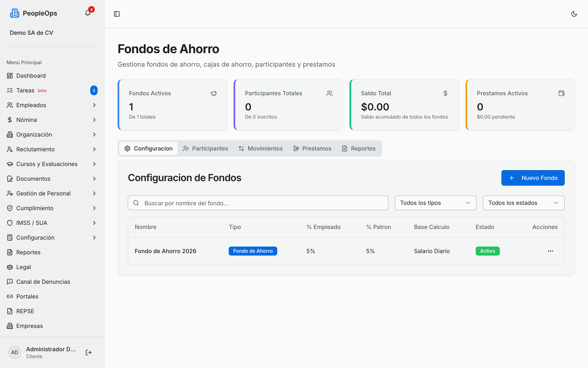This screenshot has width=588, height=368.
Task: Open the Todos los tipos dropdown
Action: point(435,203)
